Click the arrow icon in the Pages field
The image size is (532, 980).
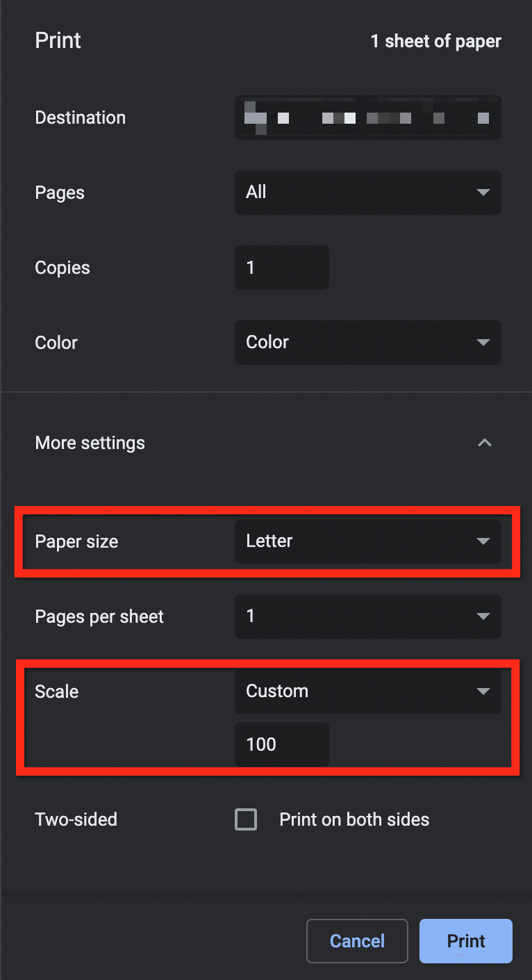483,193
